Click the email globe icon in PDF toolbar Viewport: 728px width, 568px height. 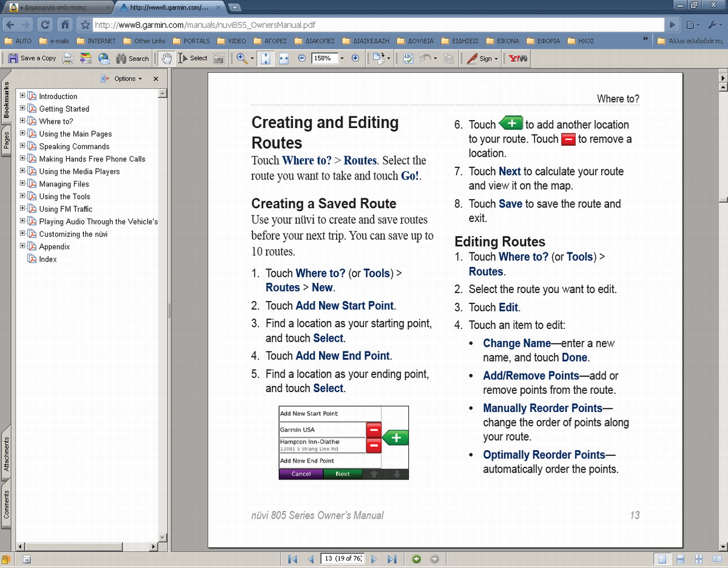click(x=104, y=58)
